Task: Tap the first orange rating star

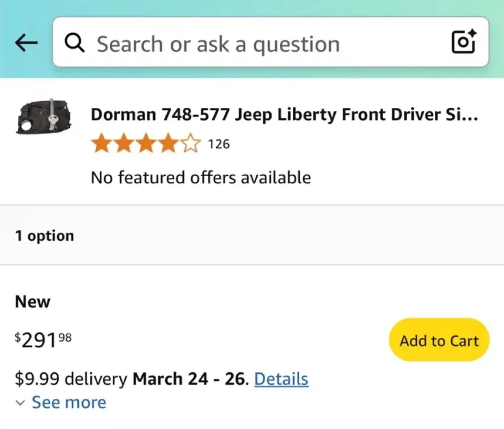Action: coord(100,143)
